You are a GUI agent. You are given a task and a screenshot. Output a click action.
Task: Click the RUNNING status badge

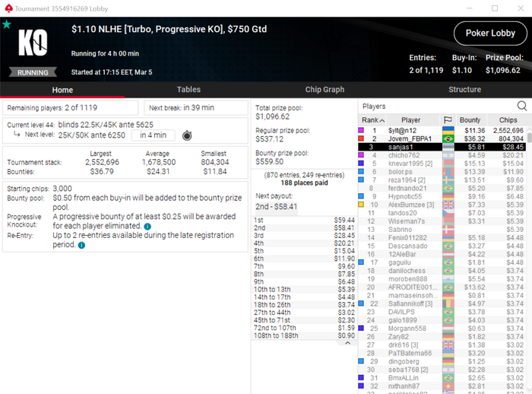33,72
